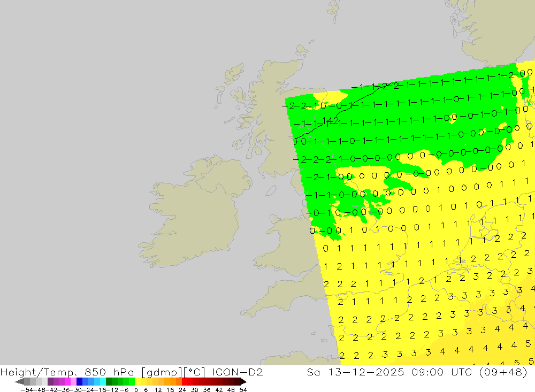Click the "0" legend value
This screenshot has height=392, width=535.
point(136,390)
